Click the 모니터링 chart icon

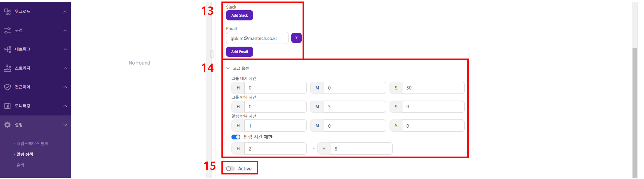click(x=8, y=106)
